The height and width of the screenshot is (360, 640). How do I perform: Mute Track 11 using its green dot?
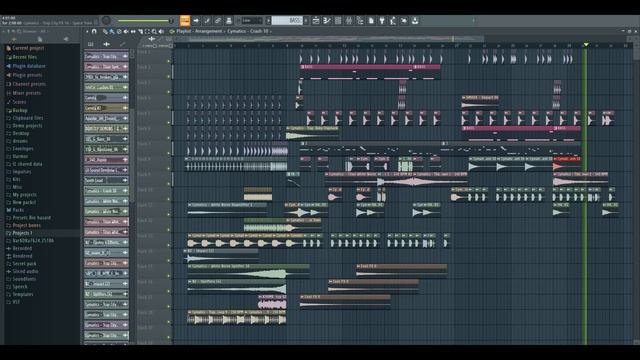[169, 214]
